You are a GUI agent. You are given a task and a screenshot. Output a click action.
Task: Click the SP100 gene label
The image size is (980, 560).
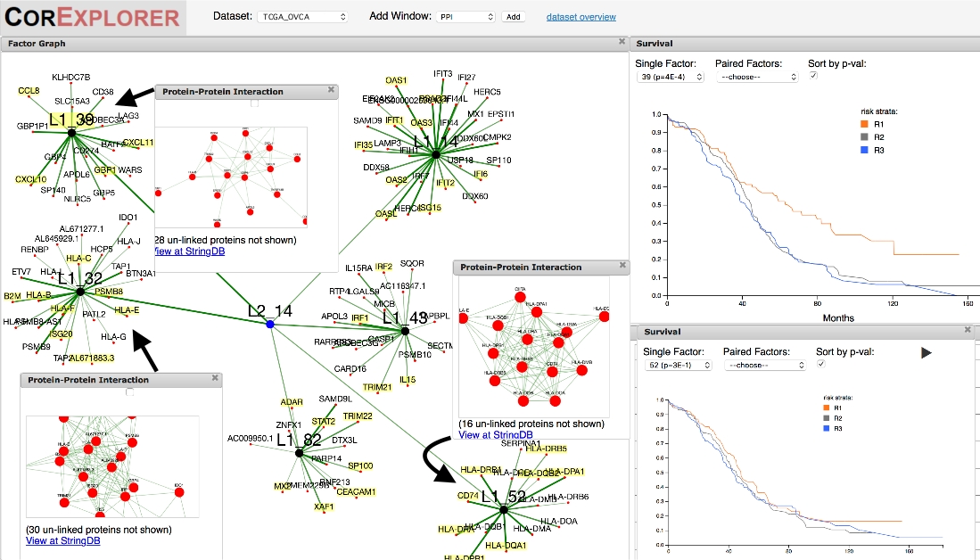(x=360, y=465)
